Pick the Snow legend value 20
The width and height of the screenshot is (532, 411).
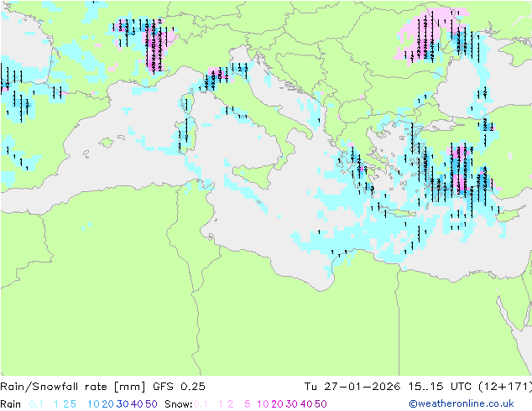pyautogui.click(x=277, y=404)
